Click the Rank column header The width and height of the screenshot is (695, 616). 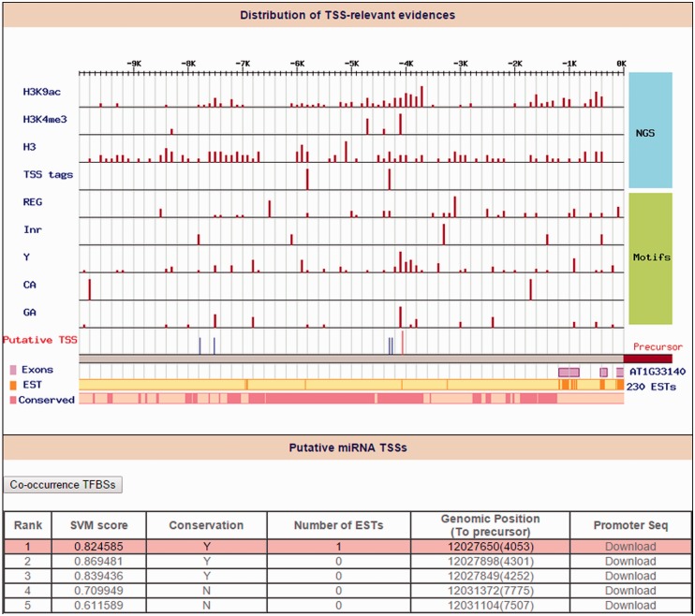coord(28,525)
